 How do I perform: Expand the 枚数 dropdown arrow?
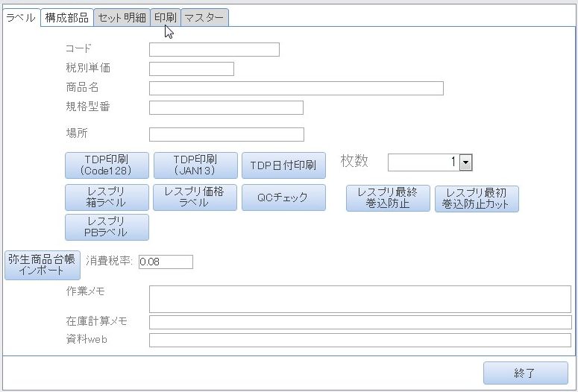pyautogui.click(x=466, y=163)
